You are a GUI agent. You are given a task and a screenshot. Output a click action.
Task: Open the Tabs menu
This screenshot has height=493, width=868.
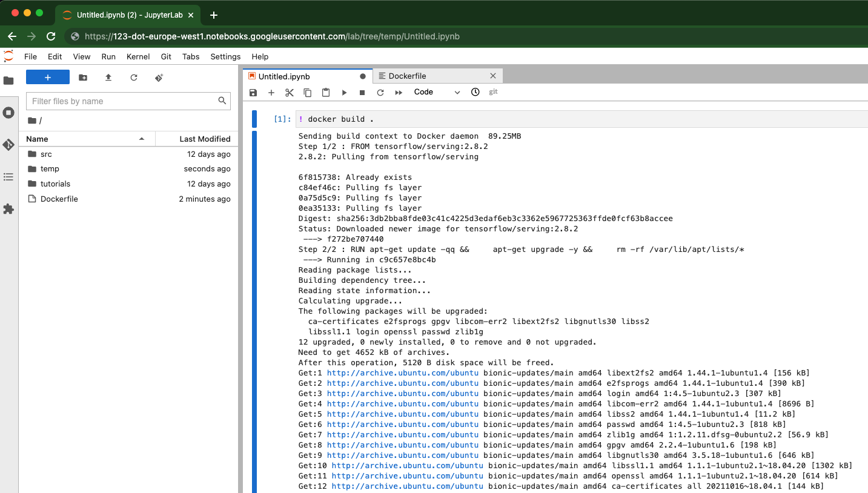191,56
